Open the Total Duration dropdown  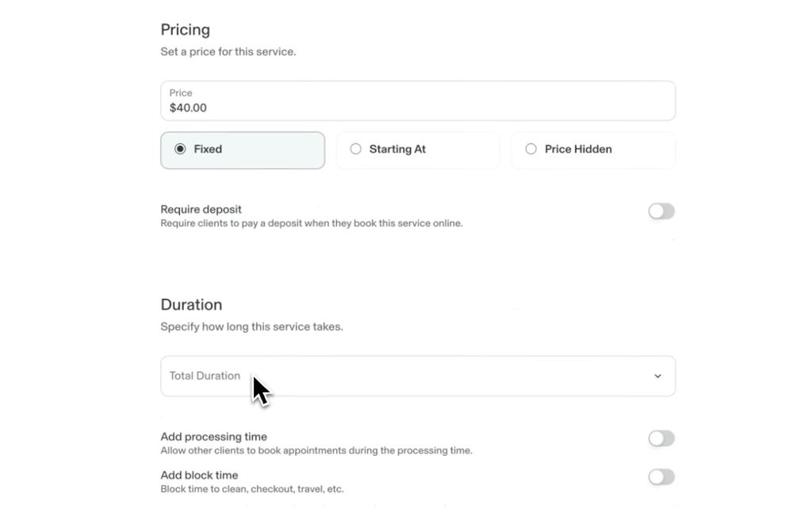coord(417,376)
